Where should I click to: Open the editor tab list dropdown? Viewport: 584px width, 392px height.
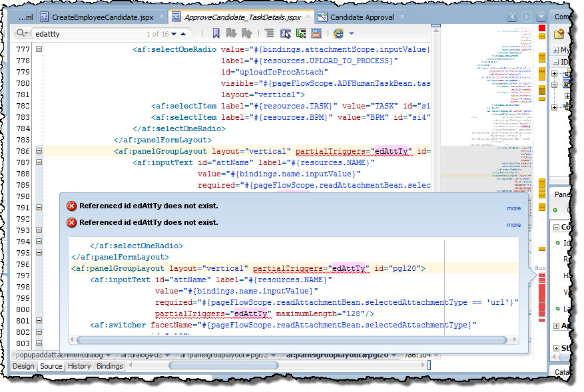(540, 17)
